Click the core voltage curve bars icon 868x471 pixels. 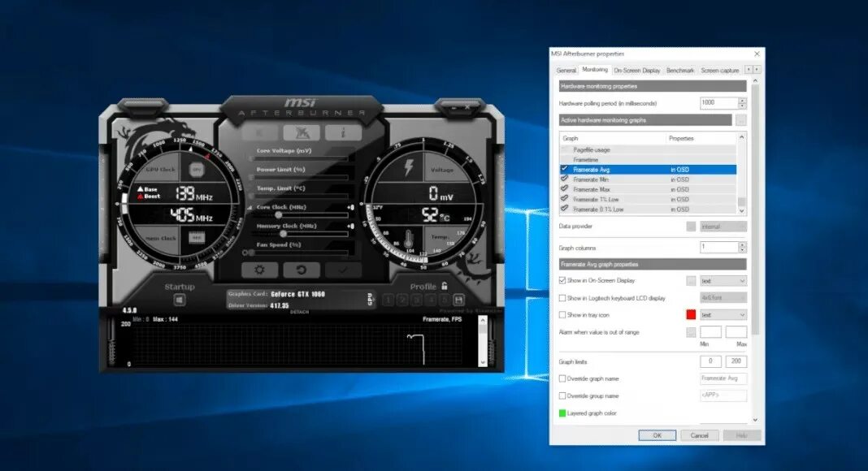click(x=250, y=207)
